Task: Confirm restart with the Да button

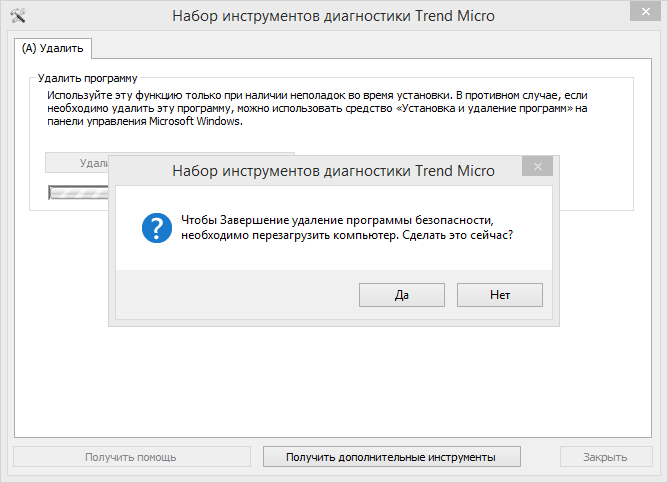Action: click(x=402, y=295)
